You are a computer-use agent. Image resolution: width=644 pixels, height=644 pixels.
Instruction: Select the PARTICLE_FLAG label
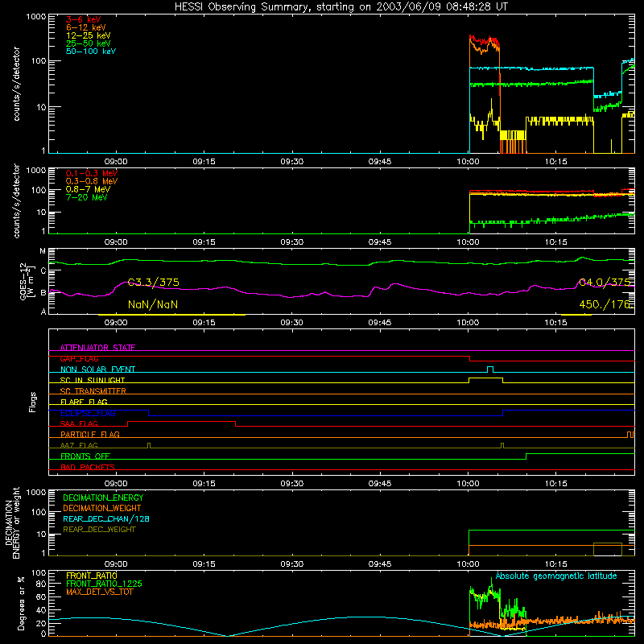[90, 434]
